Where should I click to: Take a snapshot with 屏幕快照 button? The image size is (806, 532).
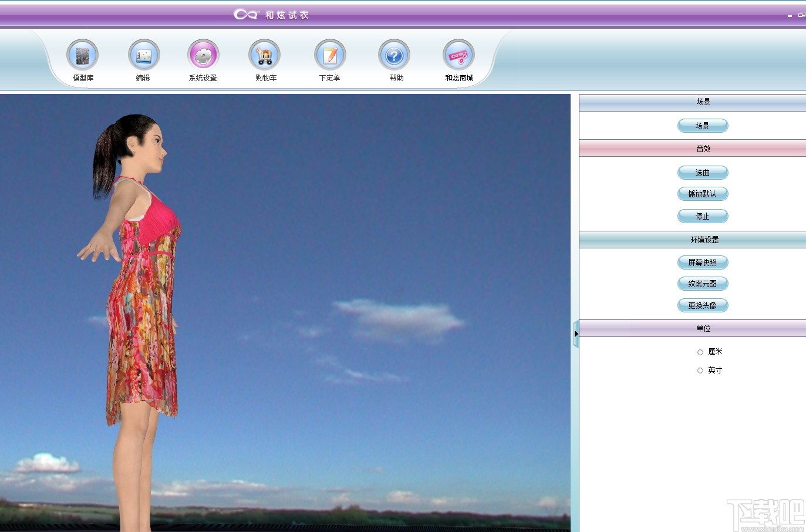[703, 262]
